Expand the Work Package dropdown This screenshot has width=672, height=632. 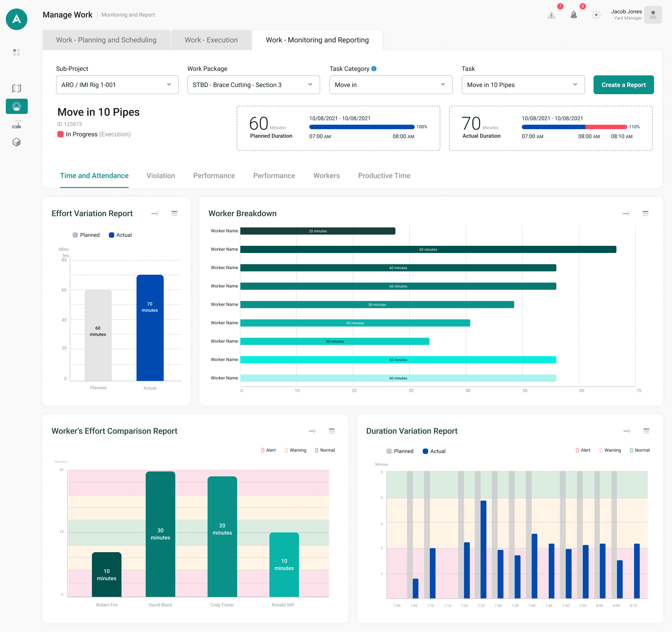(x=254, y=85)
